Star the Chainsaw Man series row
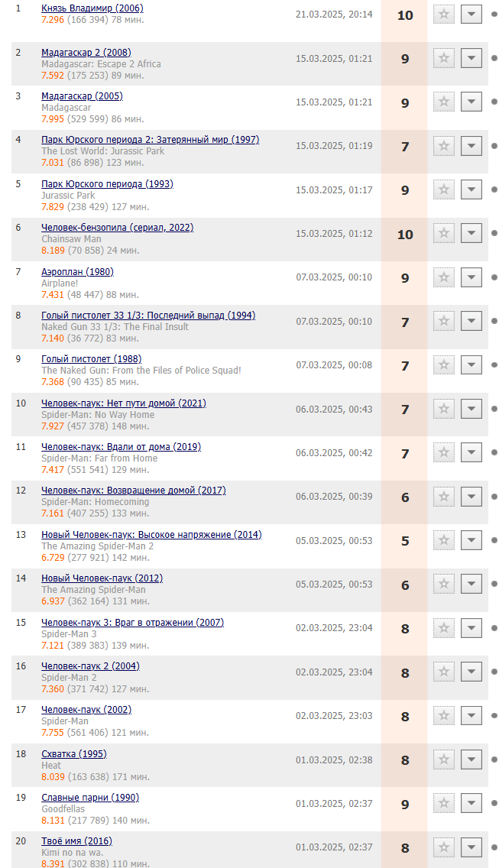Image resolution: width=499 pixels, height=868 pixels. (x=444, y=234)
